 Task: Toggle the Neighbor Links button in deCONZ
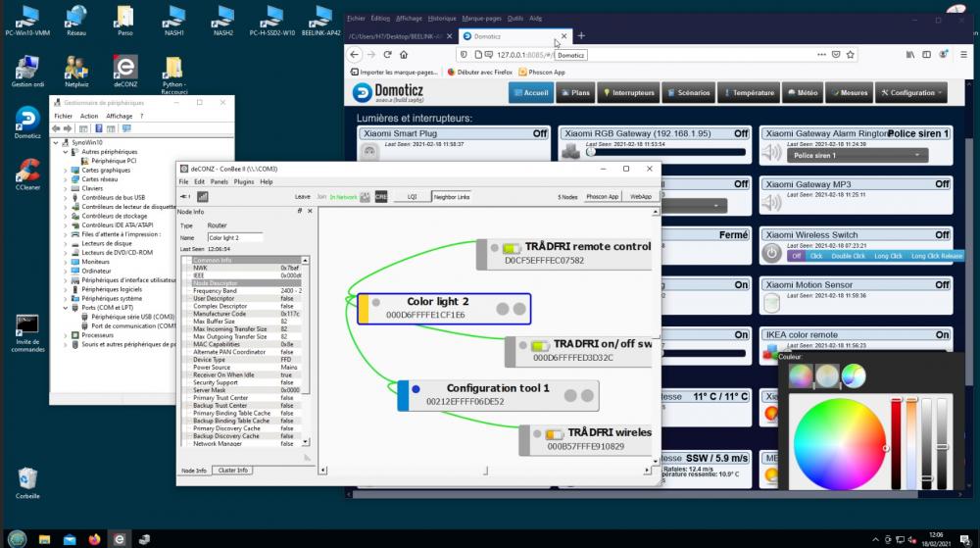click(451, 197)
